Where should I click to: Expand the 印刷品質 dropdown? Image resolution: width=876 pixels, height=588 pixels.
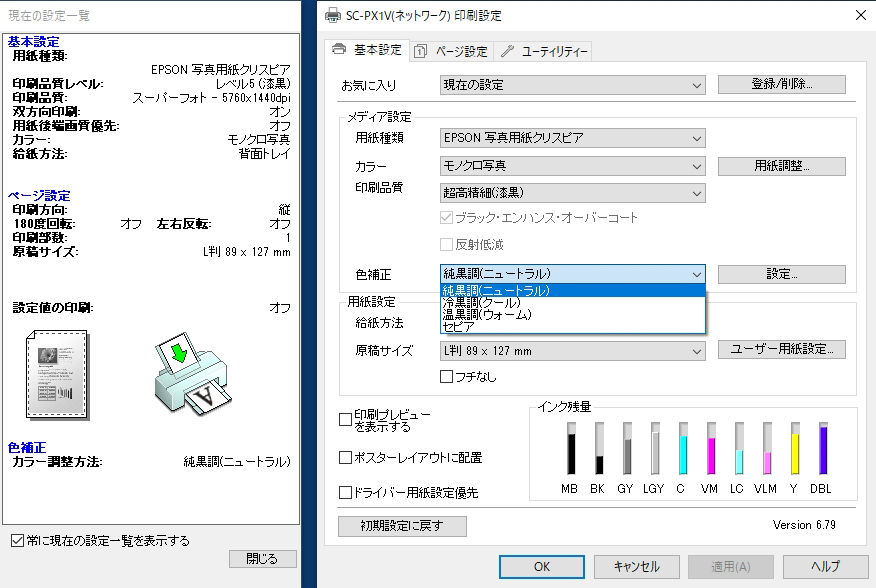pos(571,193)
